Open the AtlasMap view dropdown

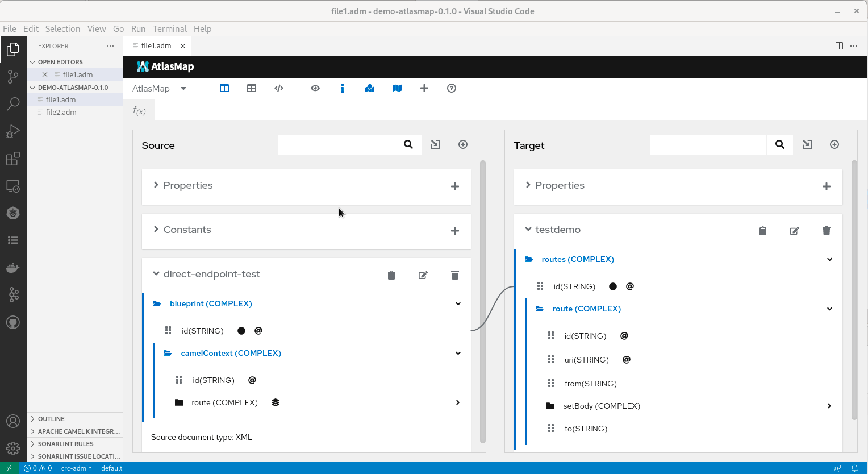pyautogui.click(x=183, y=89)
